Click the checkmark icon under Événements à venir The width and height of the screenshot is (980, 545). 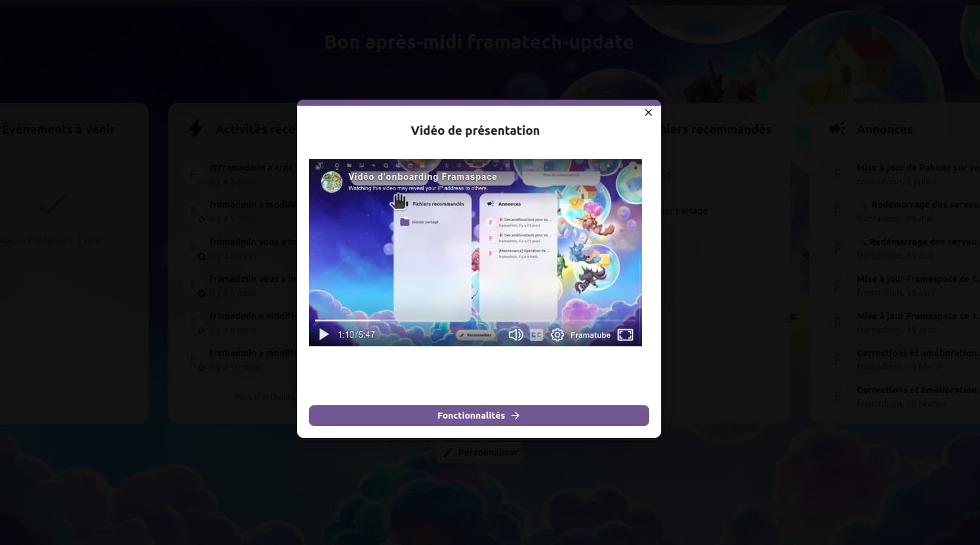[52, 205]
